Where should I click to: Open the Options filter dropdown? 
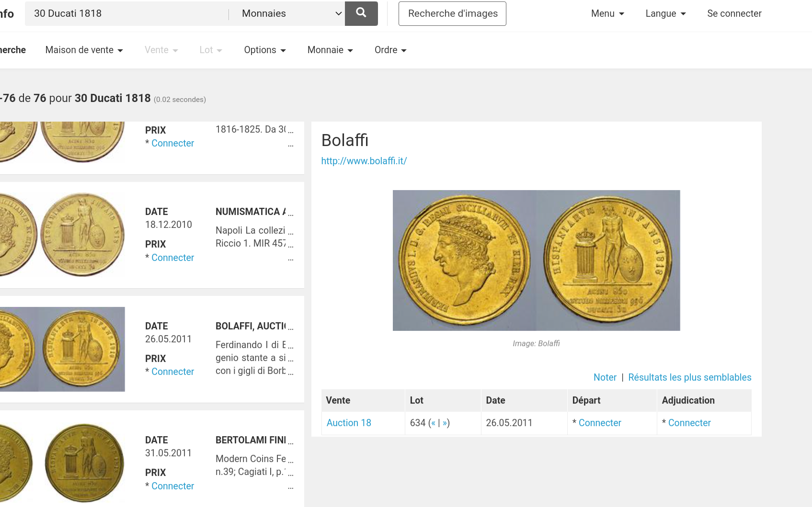coord(264,50)
